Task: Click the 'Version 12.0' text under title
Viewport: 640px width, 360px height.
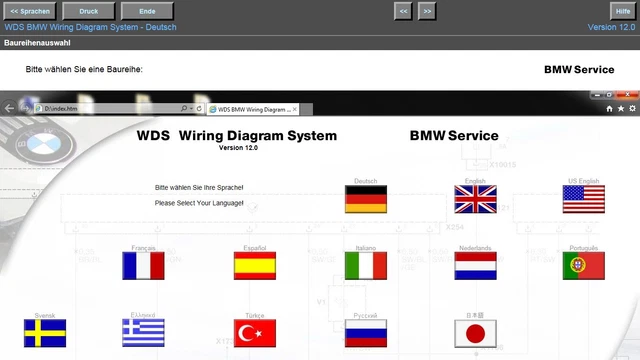Action: [x=238, y=148]
